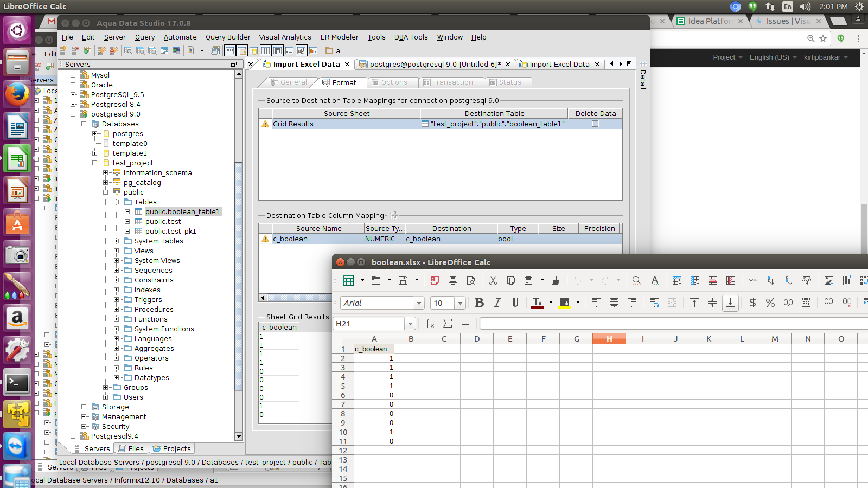Open the background color swatch in Calc
The image size is (868, 488).
coord(564,303)
